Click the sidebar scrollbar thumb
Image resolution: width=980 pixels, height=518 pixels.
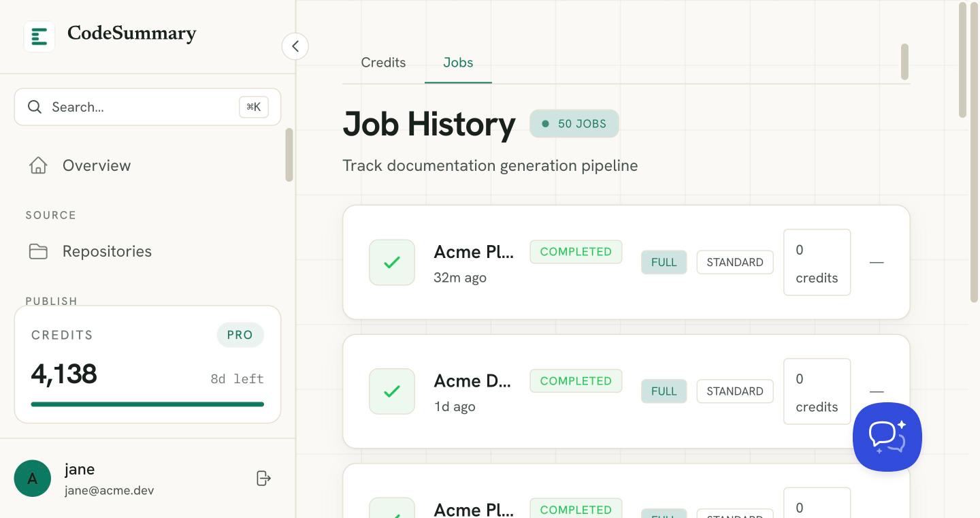tap(289, 155)
